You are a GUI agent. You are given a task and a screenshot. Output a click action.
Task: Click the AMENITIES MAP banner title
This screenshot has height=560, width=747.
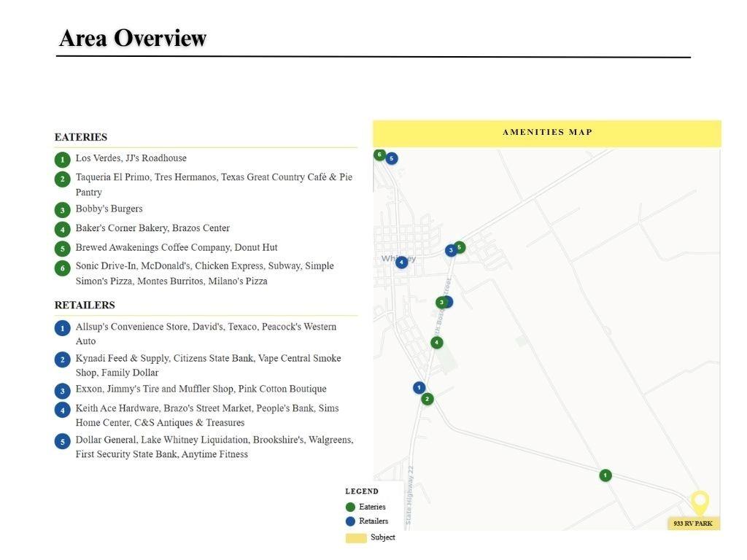(547, 133)
